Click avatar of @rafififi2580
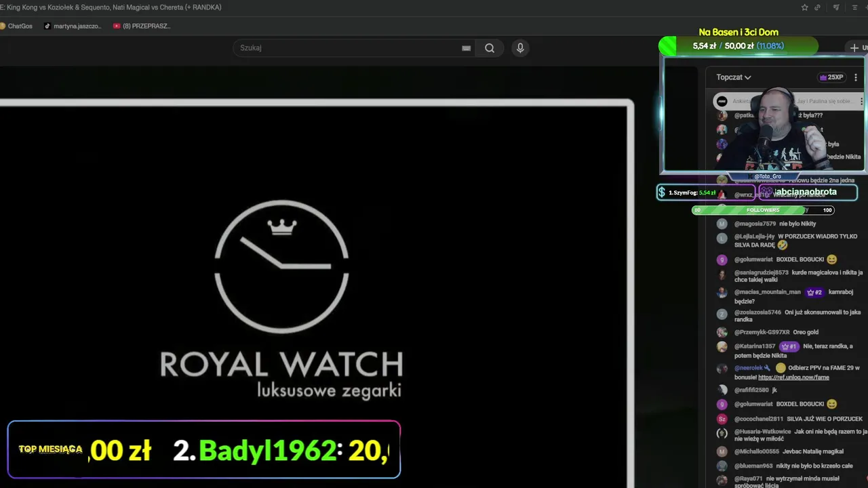The height and width of the screenshot is (488, 868). [x=722, y=390]
